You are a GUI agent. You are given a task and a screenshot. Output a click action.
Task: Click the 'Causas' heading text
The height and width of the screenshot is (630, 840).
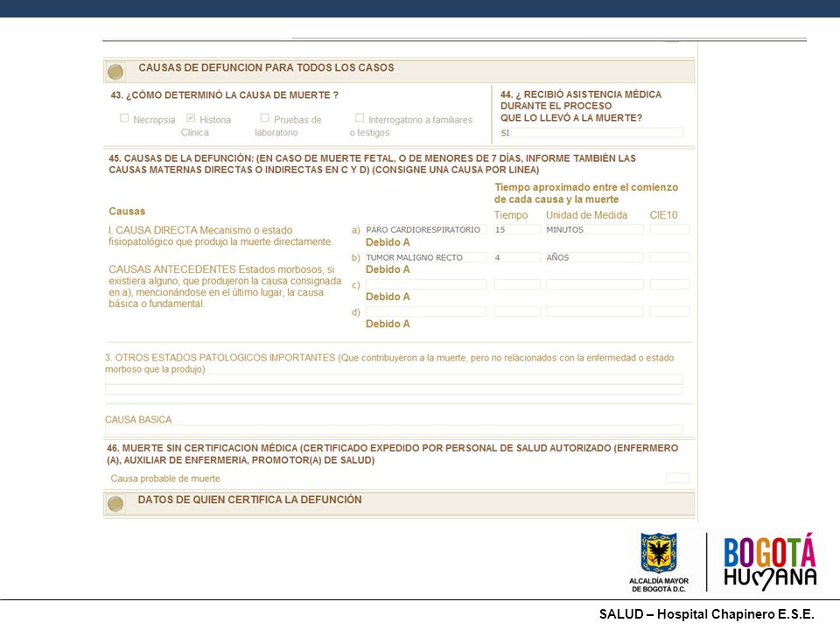pos(127,211)
